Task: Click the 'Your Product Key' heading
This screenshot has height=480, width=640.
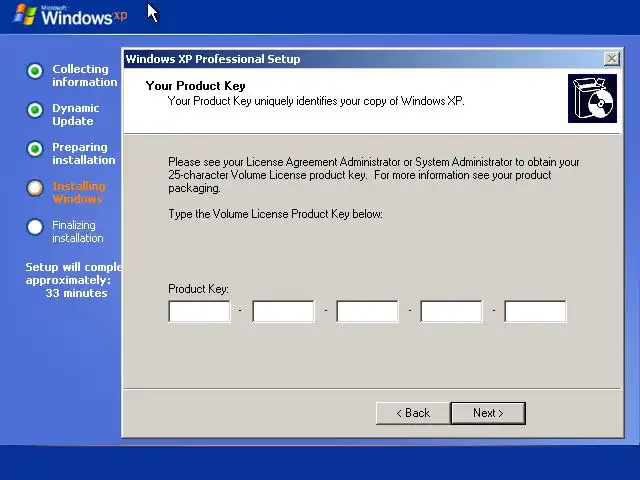Action: point(196,86)
